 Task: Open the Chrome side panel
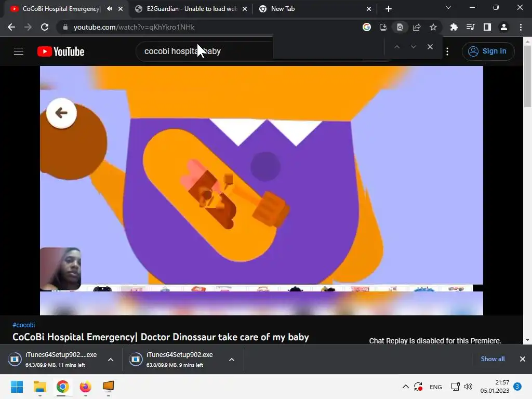487,27
